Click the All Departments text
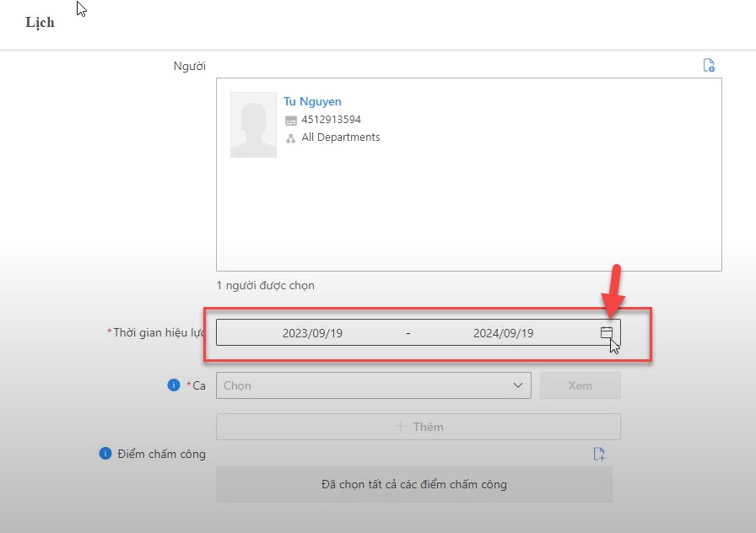 point(341,137)
